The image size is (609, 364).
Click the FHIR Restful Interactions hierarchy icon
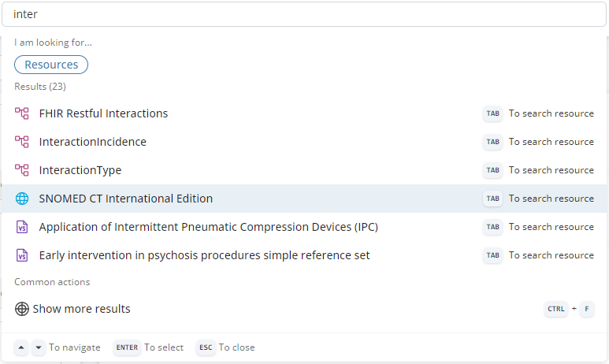point(22,113)
